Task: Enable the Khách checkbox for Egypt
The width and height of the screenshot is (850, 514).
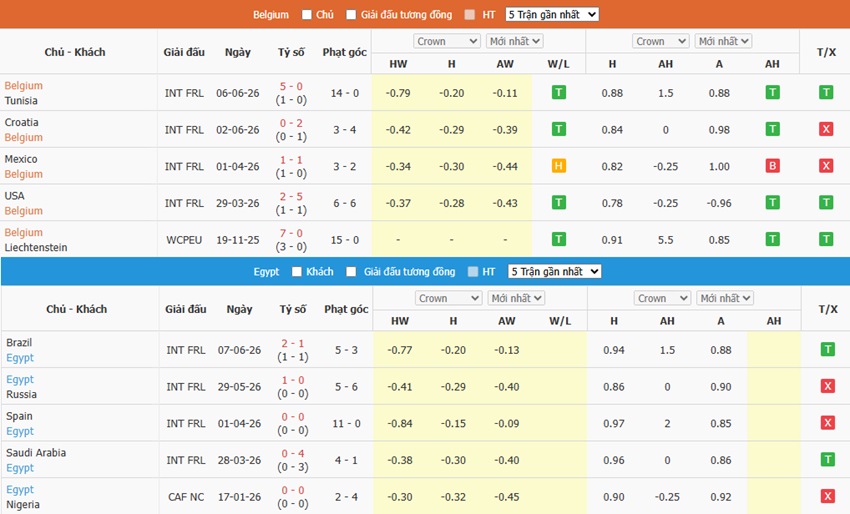Action: point(297,272)
